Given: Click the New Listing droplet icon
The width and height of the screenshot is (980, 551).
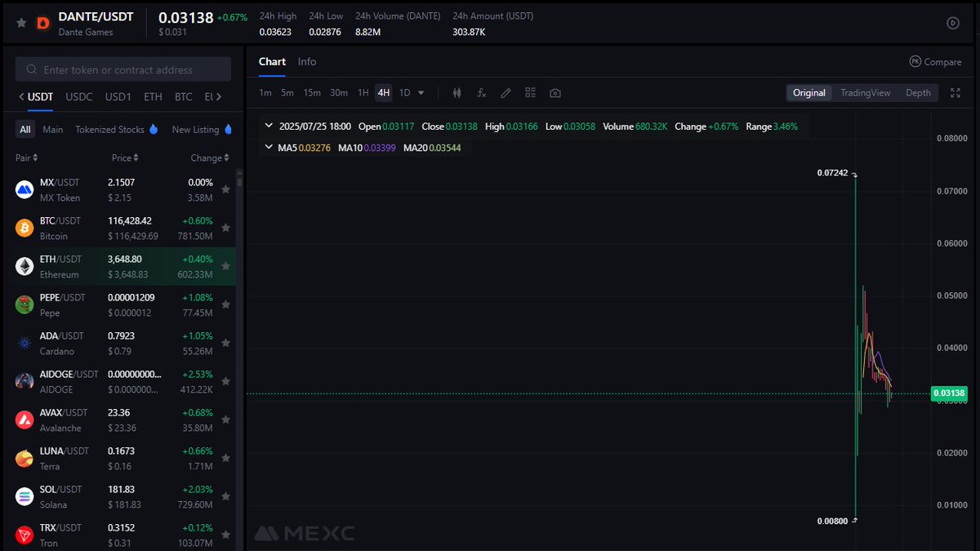Looking at the screenshot, I should (x=228, y=130).
